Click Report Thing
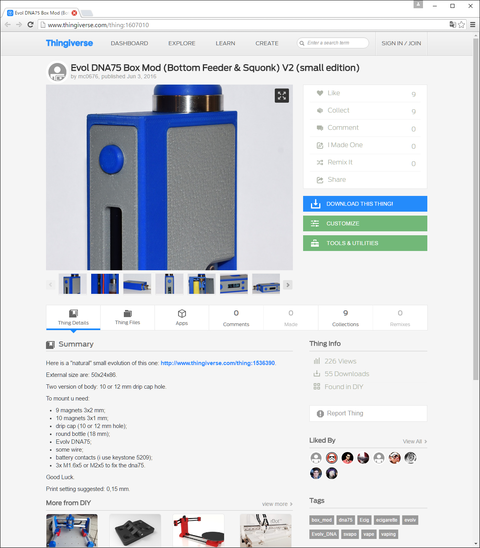480x548 pixels. pyautogui.click(x=368, y=413)
